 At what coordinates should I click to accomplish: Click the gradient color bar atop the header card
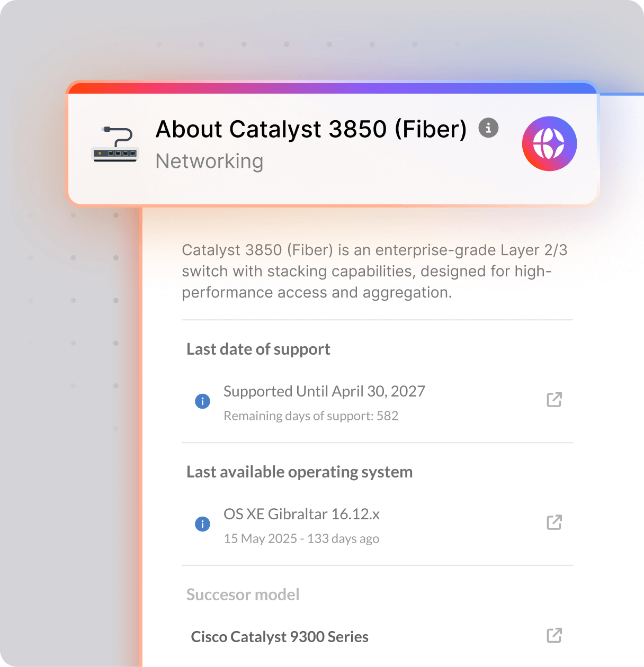click(x=333, y=88)
